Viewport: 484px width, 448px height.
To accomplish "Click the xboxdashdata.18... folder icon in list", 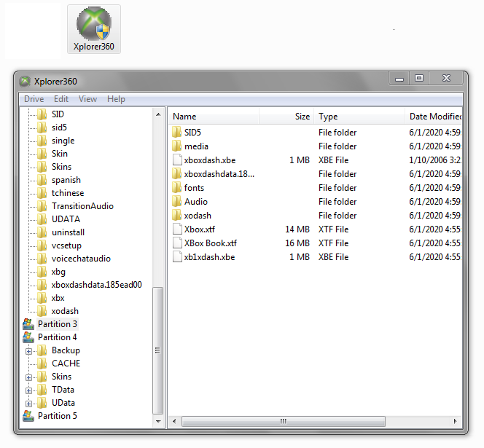I will coord(177,173).
